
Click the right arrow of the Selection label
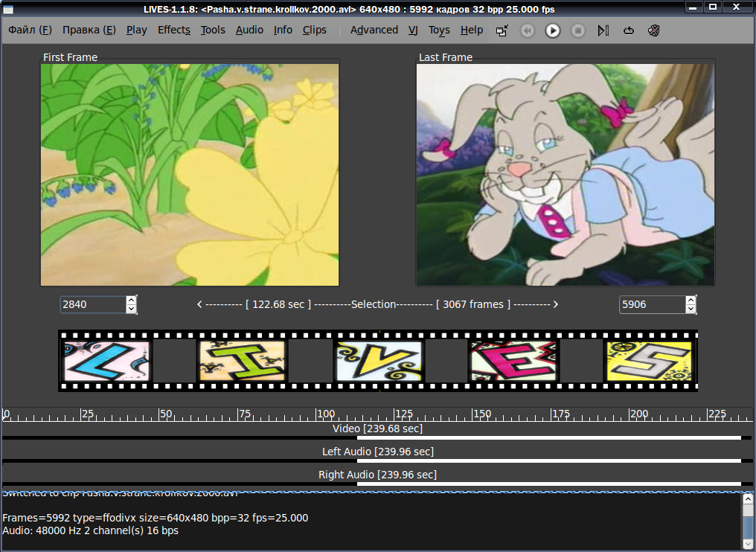(555, 304)
